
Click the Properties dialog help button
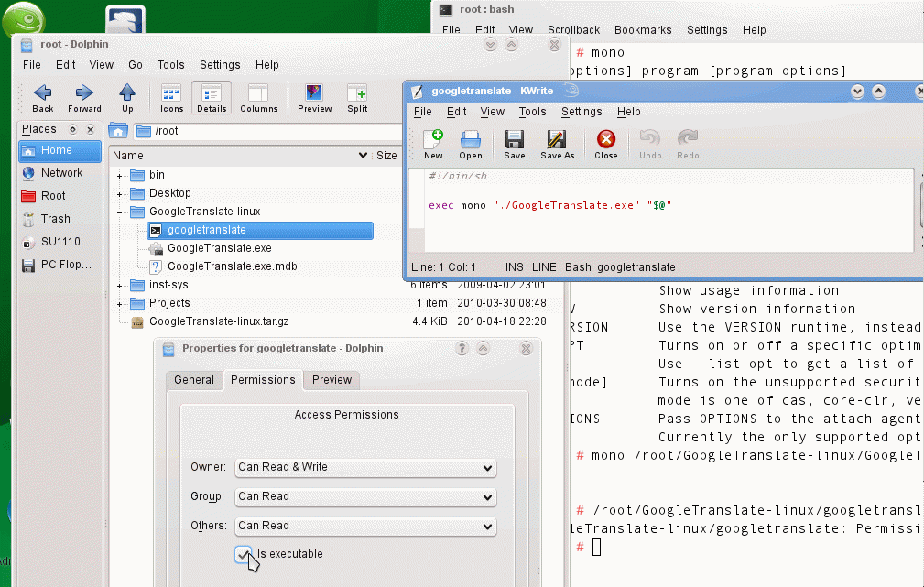(x=462, y=348)
